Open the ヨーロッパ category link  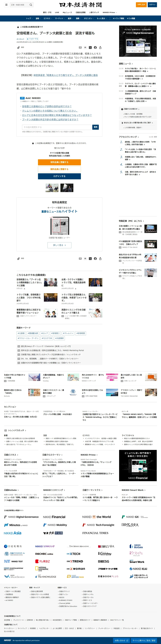20,39
